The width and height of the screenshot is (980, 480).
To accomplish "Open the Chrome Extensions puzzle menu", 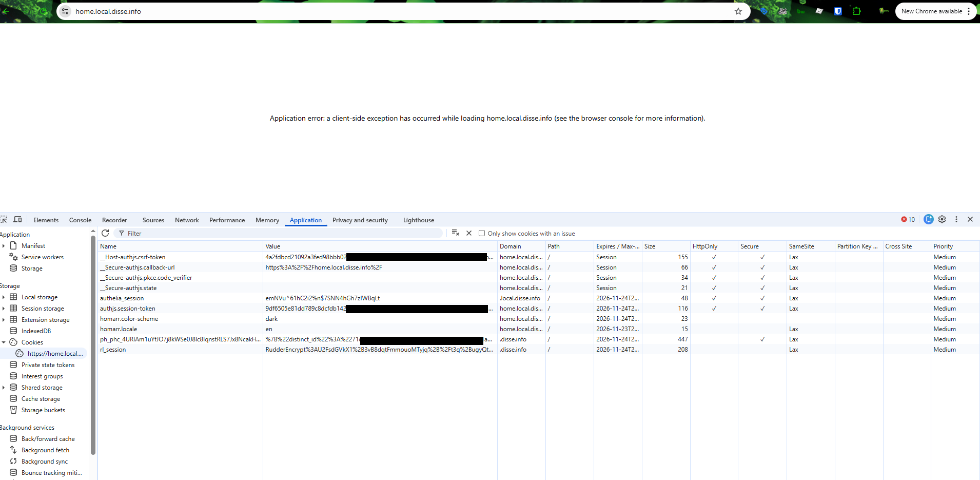I will (x=856, y=11).
